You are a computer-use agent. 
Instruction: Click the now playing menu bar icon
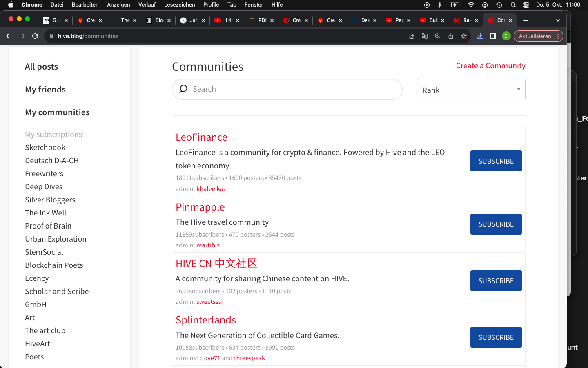427,4
